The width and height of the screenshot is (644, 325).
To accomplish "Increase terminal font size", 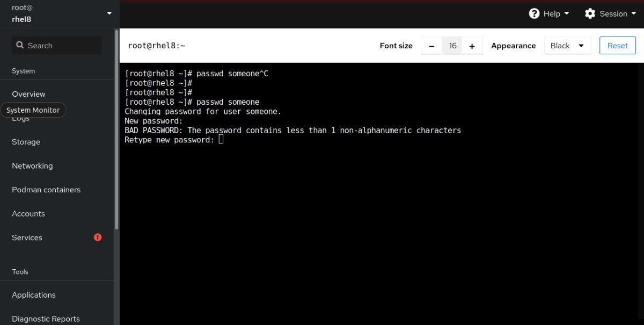I will 472,46.
